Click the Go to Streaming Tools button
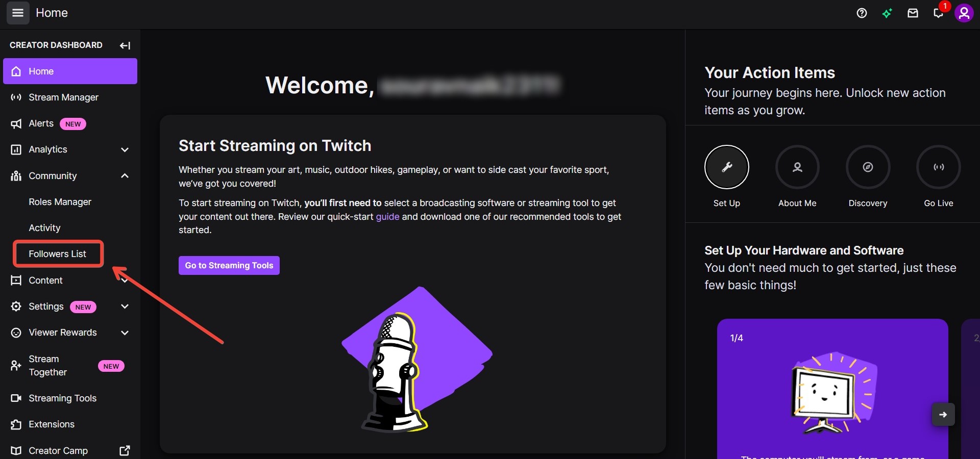Image resolution: width=980 pixels, height=459 pixels. point(229,265)
